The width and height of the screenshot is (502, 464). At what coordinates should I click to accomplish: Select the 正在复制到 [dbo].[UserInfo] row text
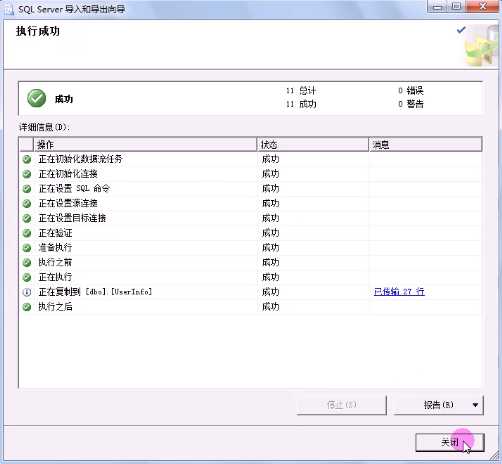(95, 292)
